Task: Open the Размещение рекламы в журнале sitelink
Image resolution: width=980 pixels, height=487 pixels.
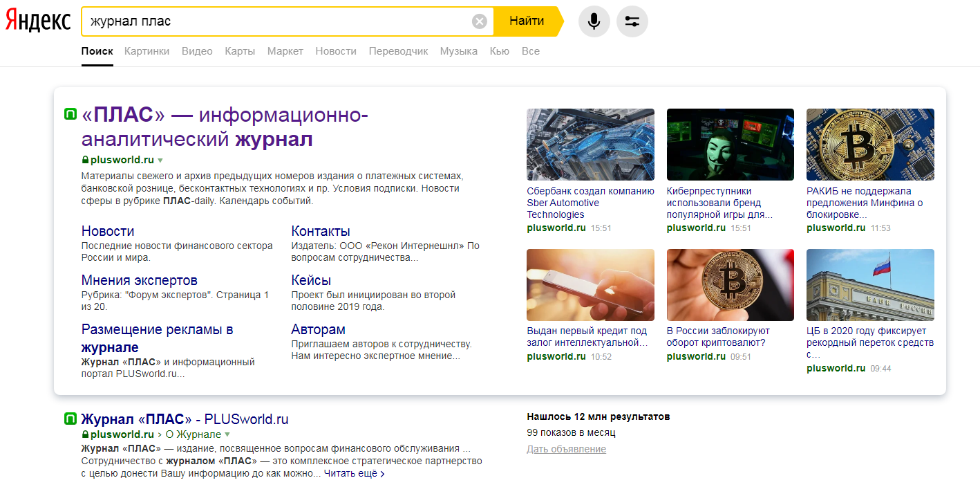Action: [157, 338]
